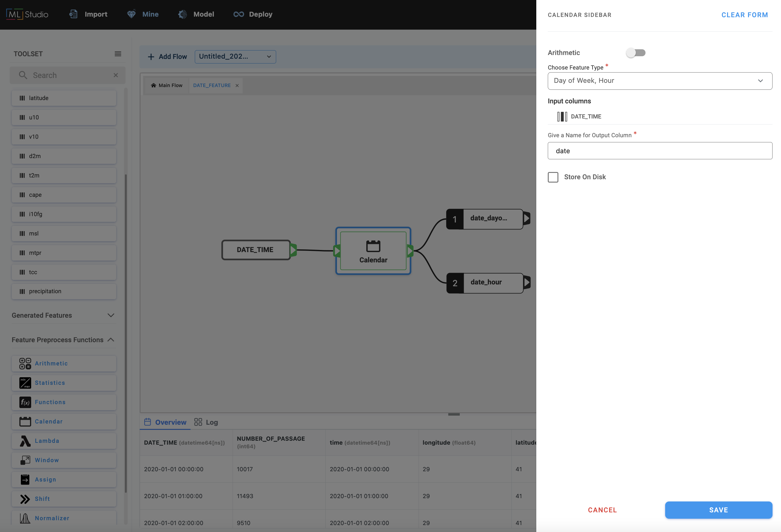
Task: Expand the Generated Features section
Action: point(111,315)
